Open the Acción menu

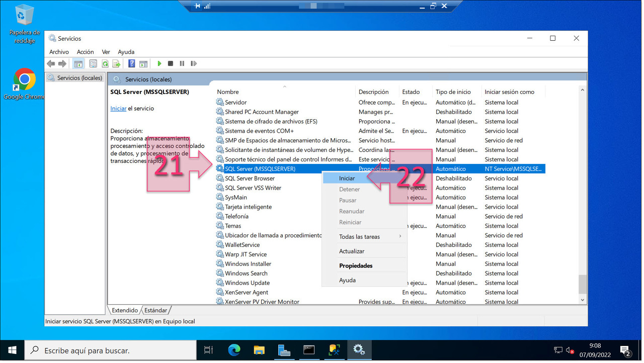(x=85, y=52)
